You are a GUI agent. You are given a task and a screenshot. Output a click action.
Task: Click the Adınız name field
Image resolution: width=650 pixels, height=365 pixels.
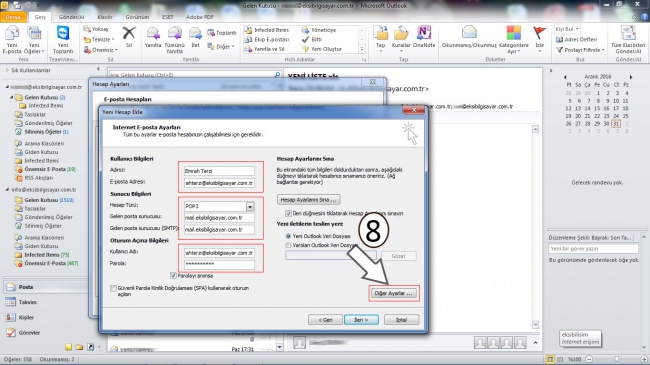point(219,171)
